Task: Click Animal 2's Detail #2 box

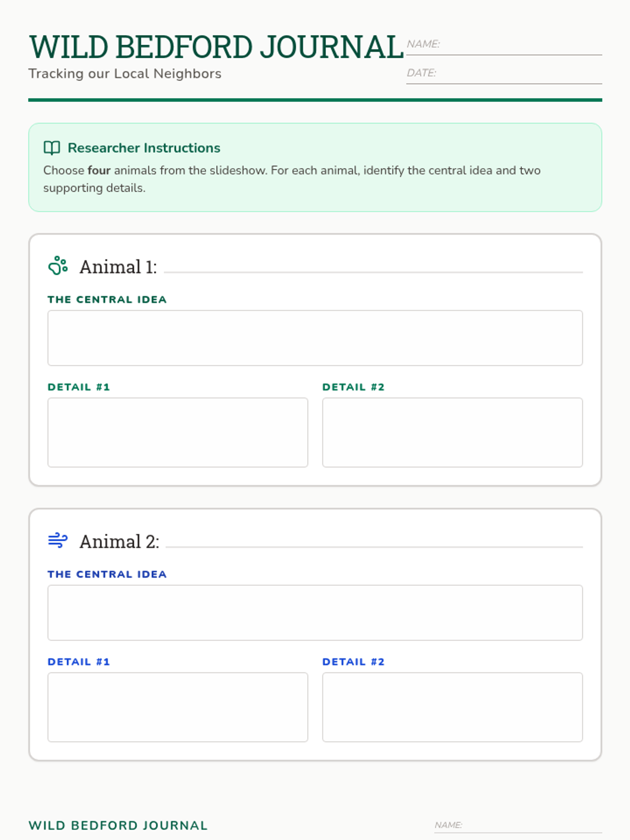Action: 453,707
